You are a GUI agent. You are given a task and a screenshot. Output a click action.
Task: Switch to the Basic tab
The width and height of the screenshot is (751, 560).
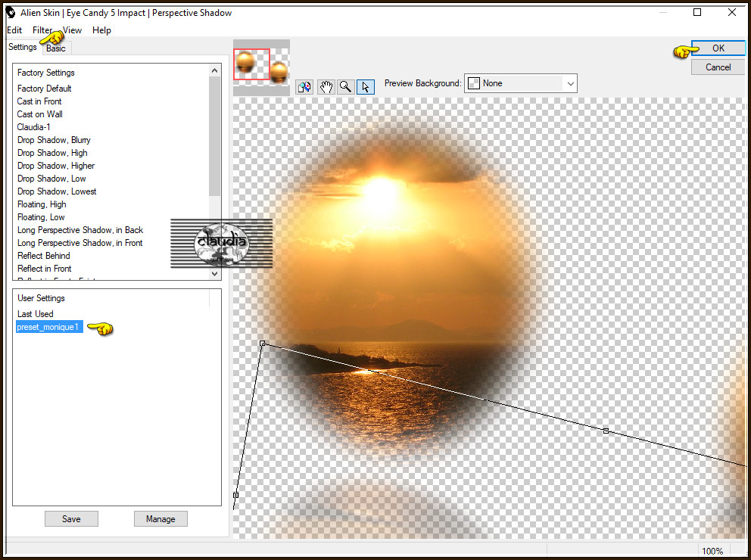pos(56,48)
